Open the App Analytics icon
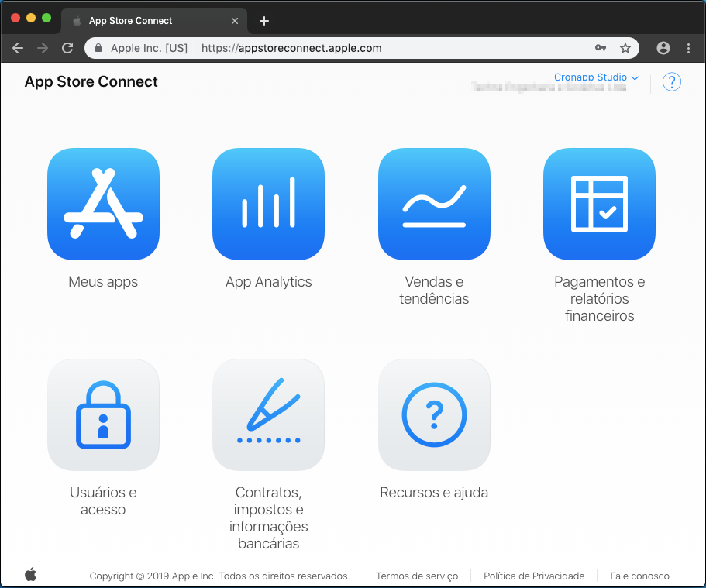Viewport: 706px width, 588px height. pyautogui.click(x=268, y=204)
